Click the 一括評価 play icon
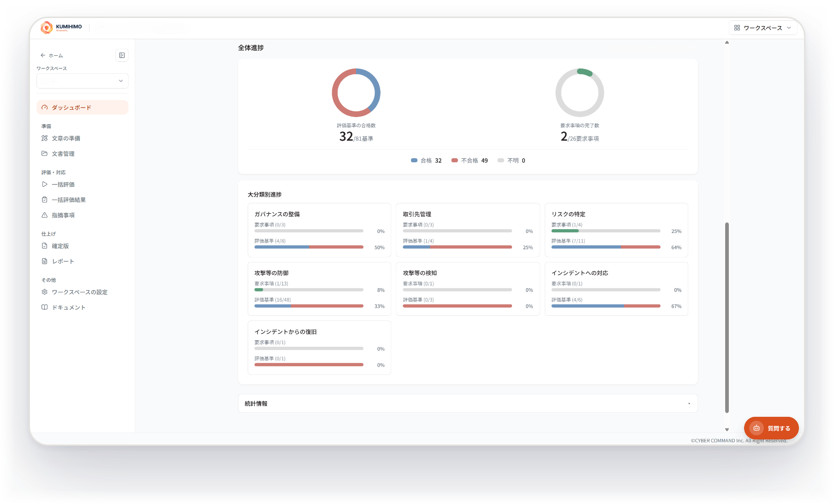The image size is (834, 504). click(45, 184)
